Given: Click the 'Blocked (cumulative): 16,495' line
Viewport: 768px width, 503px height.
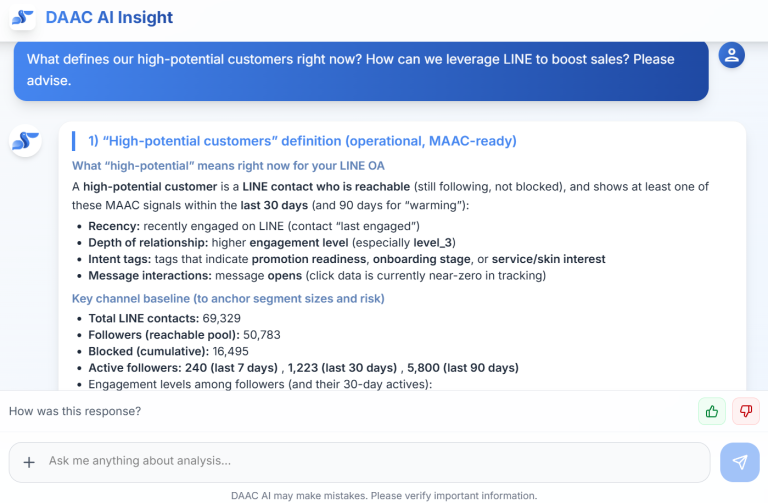Looking at the screenshot, I should [x=168, y=351].
